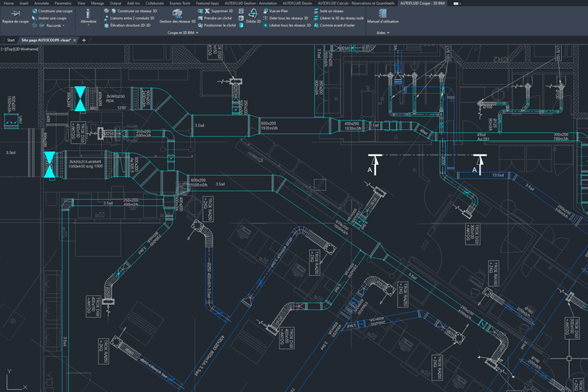Open the Manuel d'utilisation icon
This screenshot has width=588, height=392.
383,15
